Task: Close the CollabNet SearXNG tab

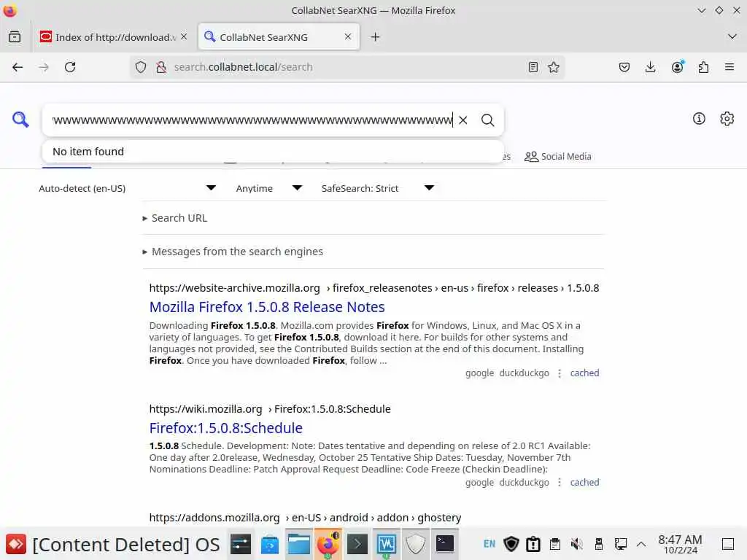Action: click(348, 36)
